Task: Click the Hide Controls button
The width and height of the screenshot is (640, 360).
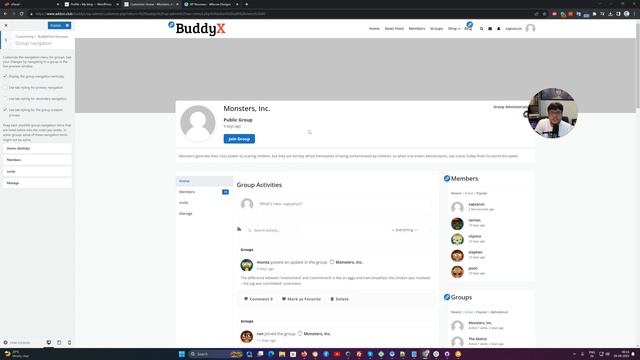Action: tap(17, 342)
